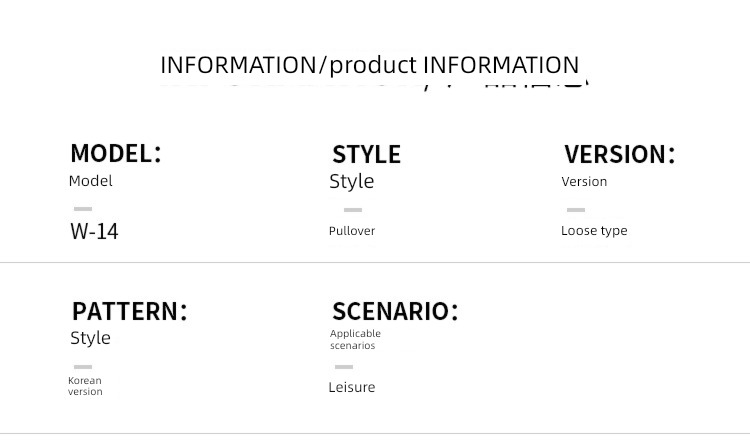Select the VERSION: heading
This screenshot has width=750, height=441.
tap(619, 154)
